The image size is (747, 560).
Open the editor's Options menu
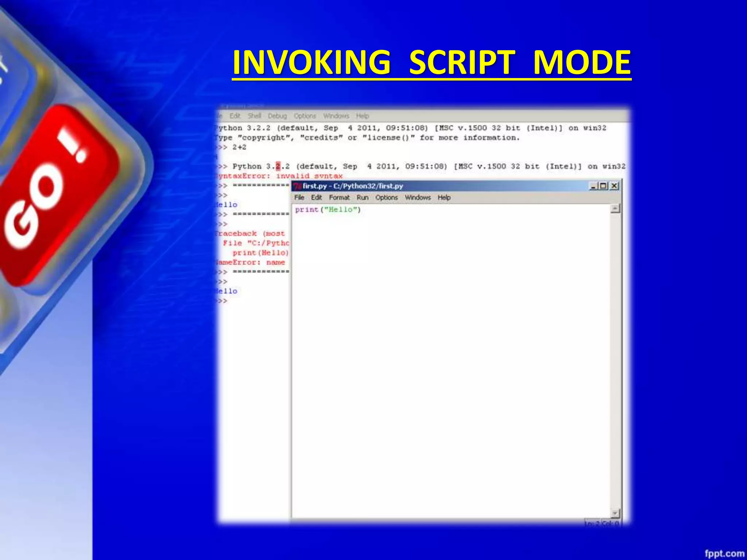click(386, 198)
